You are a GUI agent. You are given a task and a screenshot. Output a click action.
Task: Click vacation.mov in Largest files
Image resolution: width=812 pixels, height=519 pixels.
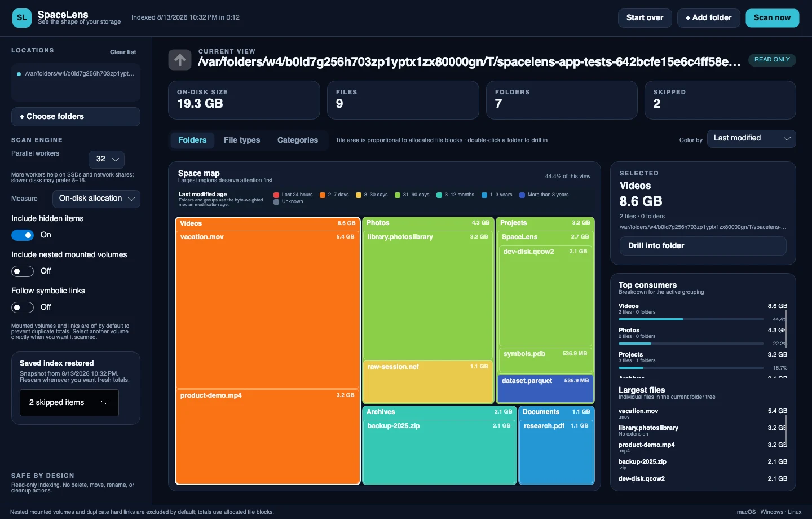click(703, 414)
